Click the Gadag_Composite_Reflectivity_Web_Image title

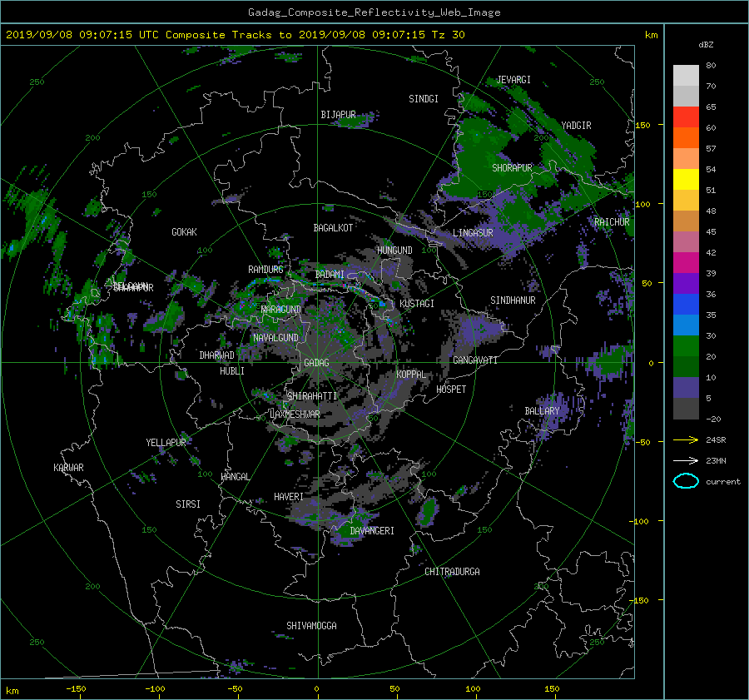click(x=374, y=12)
